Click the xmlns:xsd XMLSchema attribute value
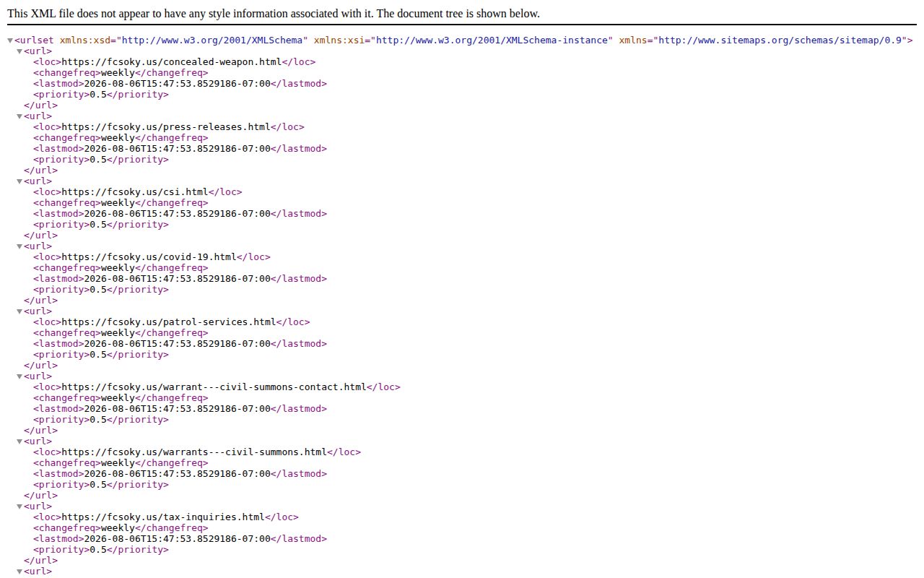924x578 pixels. point(213,40)
